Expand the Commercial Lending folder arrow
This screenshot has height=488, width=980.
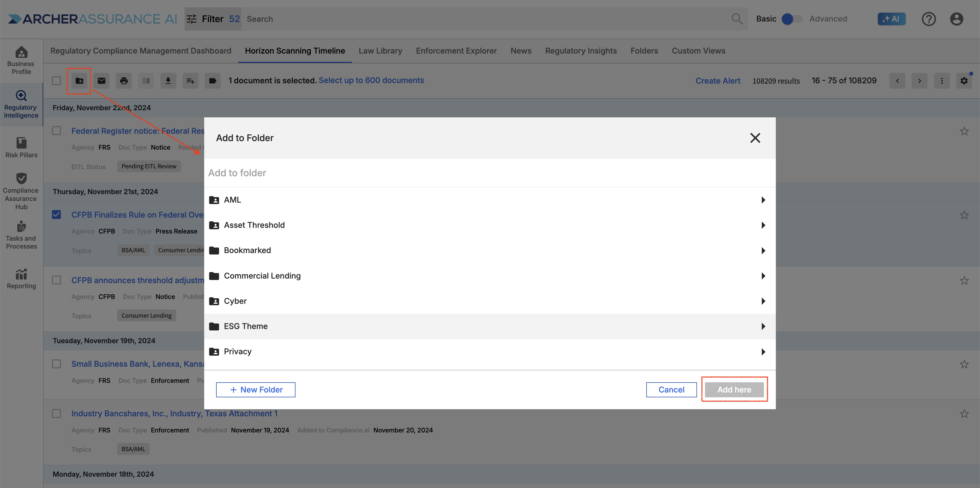click(763, 275)
